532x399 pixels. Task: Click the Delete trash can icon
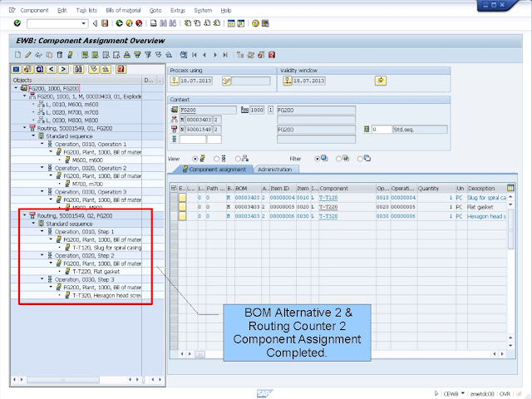point(59,55)
